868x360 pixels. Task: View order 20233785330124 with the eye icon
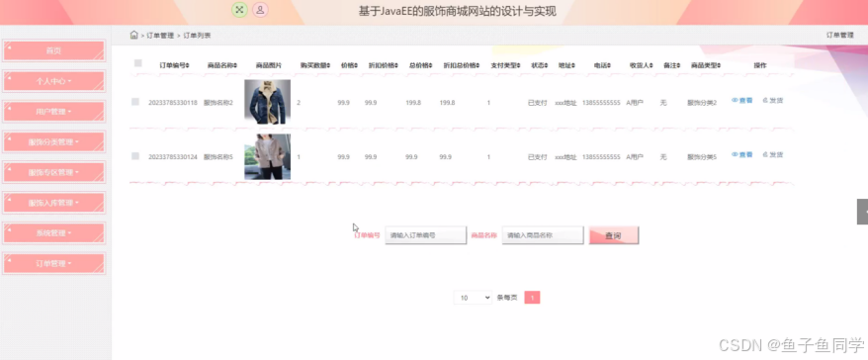click(x=741, y=155)
